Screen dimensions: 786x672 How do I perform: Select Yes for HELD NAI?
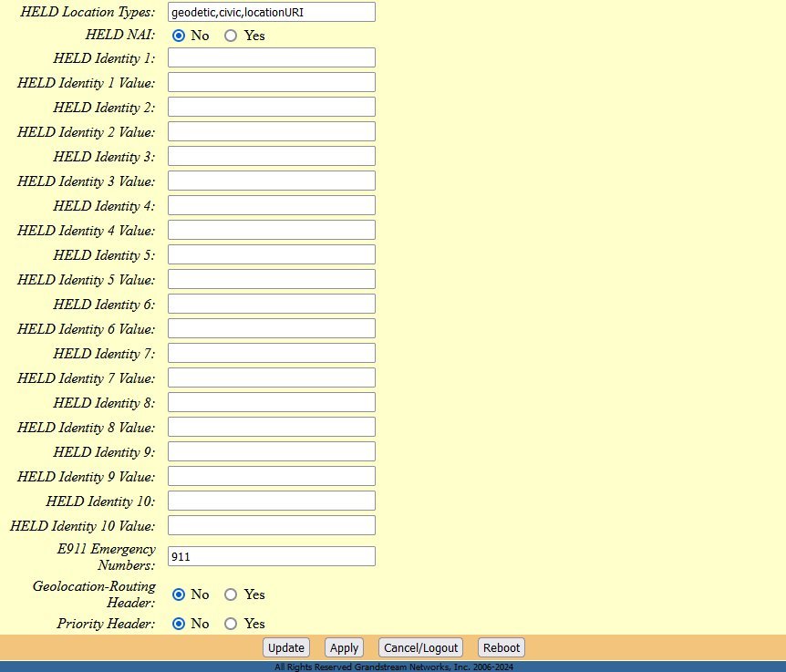pos(231,36)
